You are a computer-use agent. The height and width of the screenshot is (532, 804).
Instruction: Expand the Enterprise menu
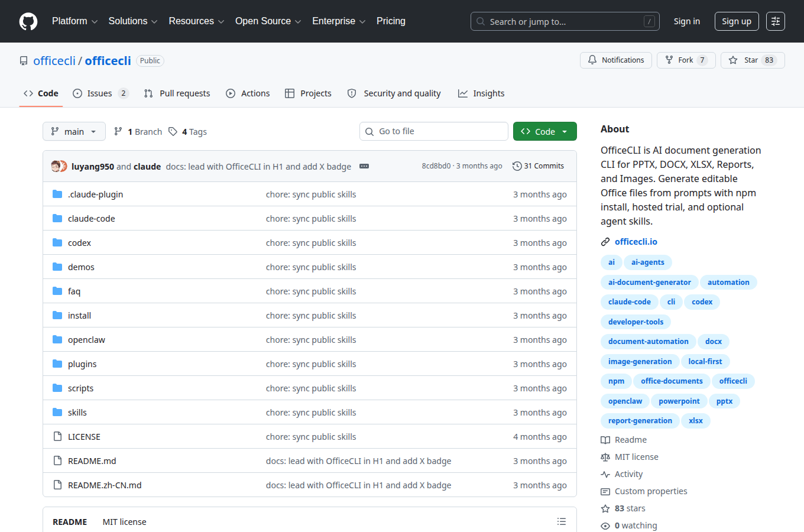tap(339, 21)
